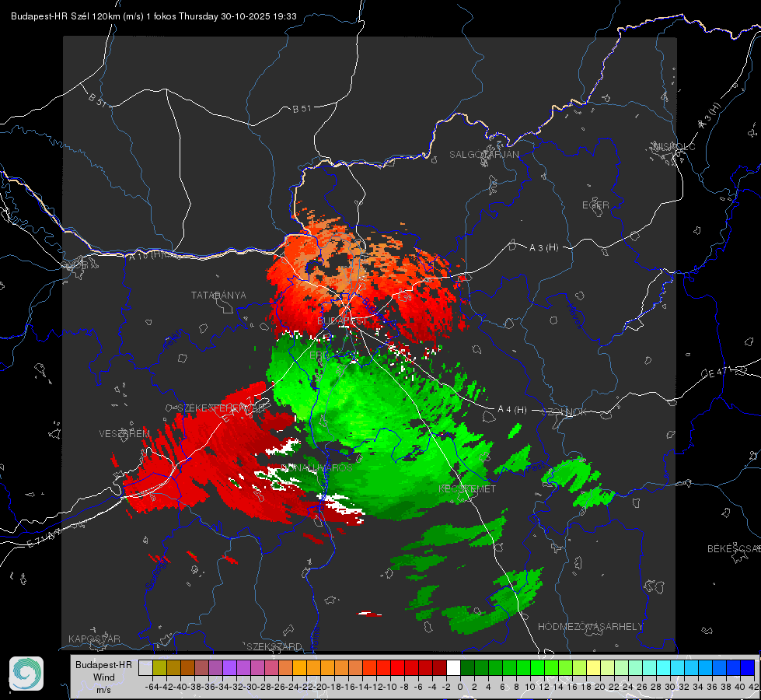This screenshot has height=700, width=761.
Task: Choose the dark green swatch between 0 and 2
Action: (467, 668)
